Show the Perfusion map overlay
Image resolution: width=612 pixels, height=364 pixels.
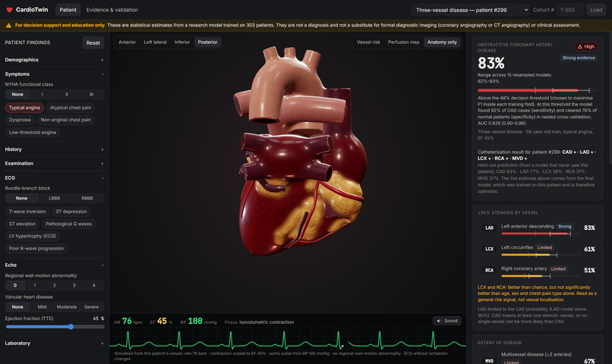404,42
